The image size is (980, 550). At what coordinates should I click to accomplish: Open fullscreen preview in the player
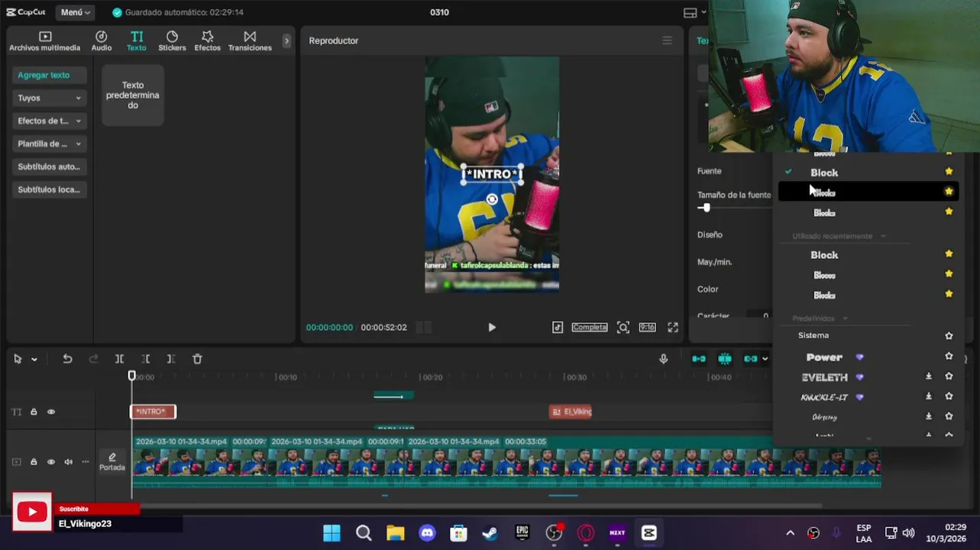(x=673, y=327)
